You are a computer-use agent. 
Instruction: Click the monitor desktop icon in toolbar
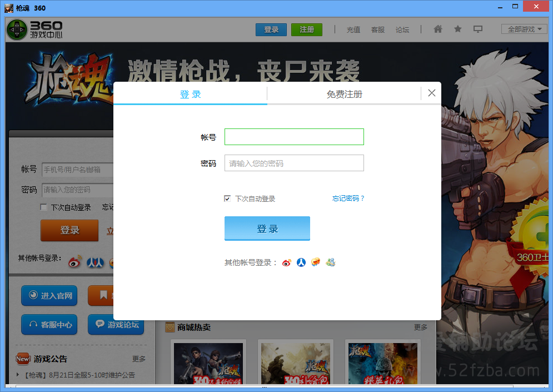[478, 29]
